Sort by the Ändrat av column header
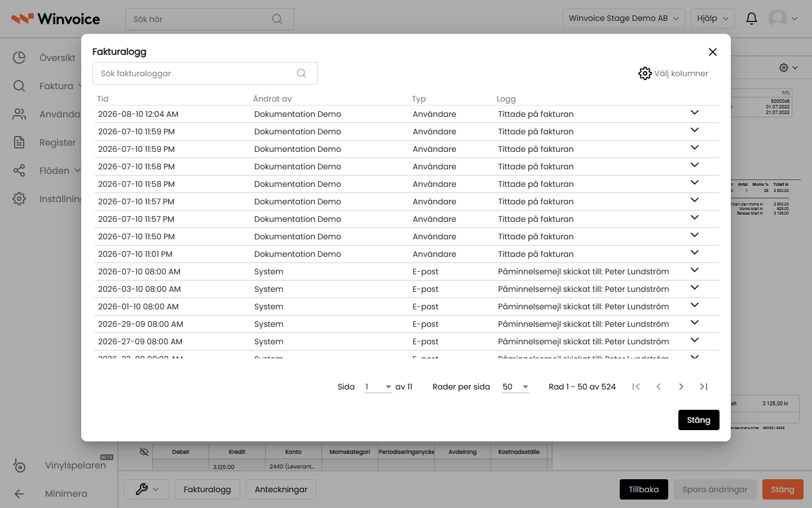This screenshot has height=508, width=812. [272, 99]
